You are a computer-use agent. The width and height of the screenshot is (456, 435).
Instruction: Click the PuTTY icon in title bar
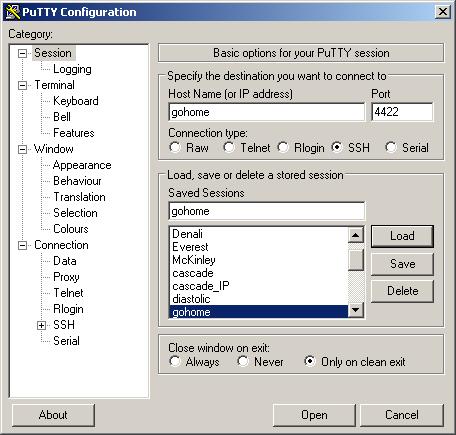[x=13, y=12]
